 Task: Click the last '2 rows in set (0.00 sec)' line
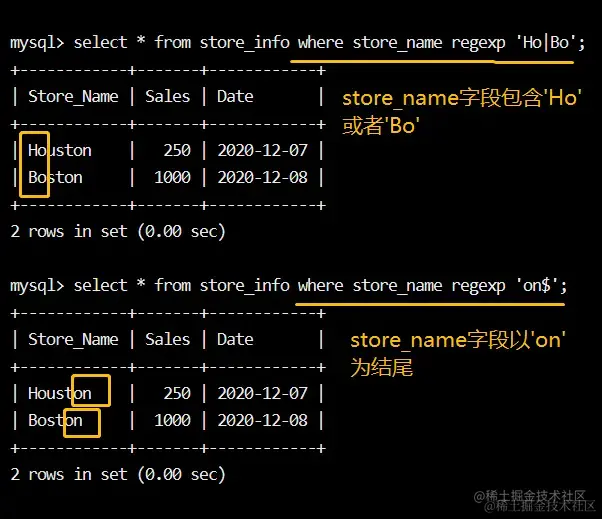(118, 475)
